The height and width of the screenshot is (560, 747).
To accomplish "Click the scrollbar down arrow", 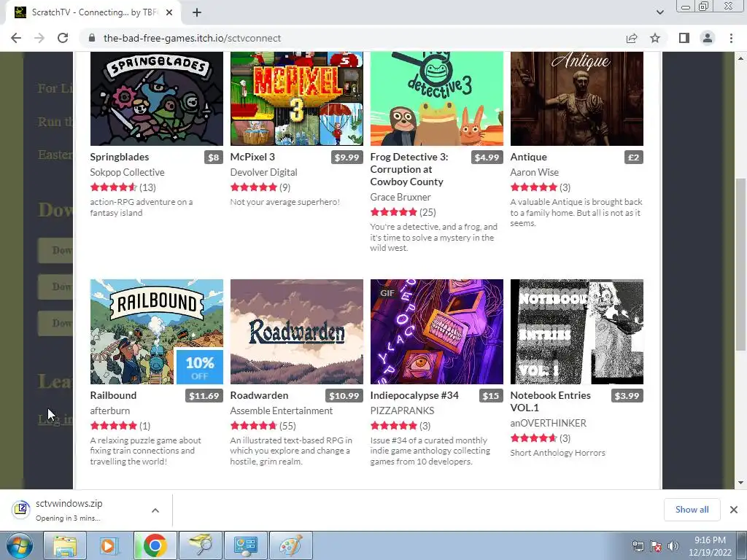I will (x=741, y=483).
